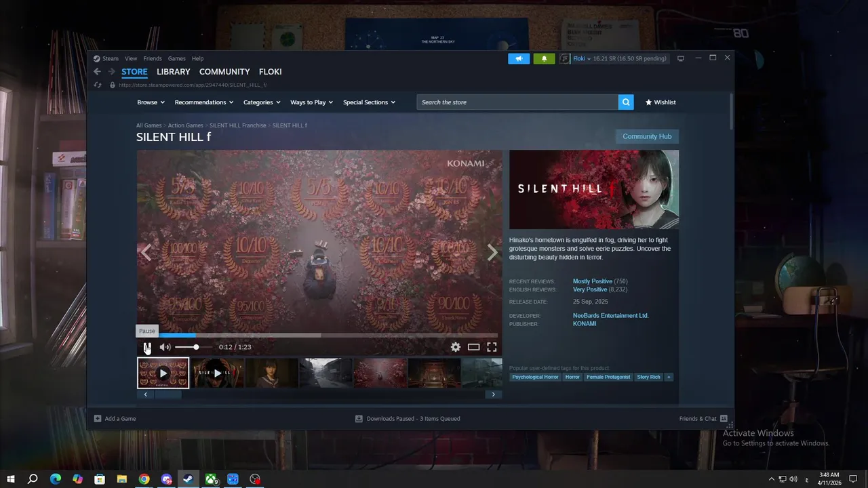Reload the store page
The height and width of the screenshot is (488, 868).
97,85
